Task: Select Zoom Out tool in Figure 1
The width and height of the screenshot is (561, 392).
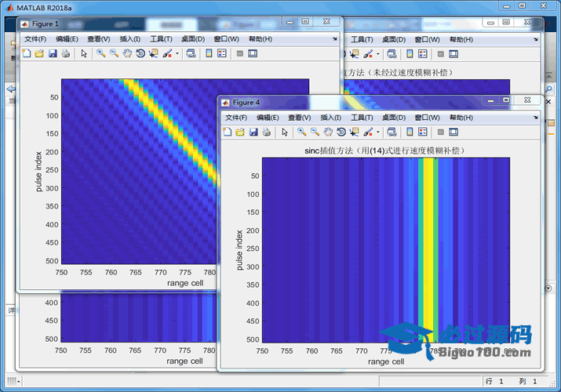Action: click(x=114, y=53)
